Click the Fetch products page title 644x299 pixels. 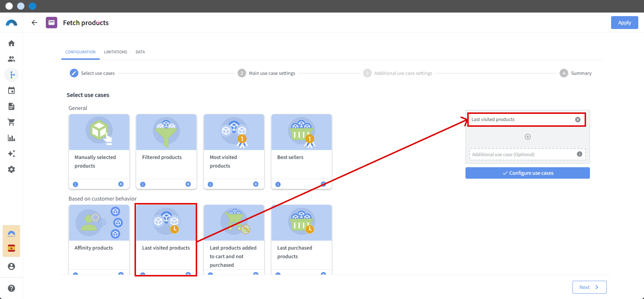tap(86, 23)
